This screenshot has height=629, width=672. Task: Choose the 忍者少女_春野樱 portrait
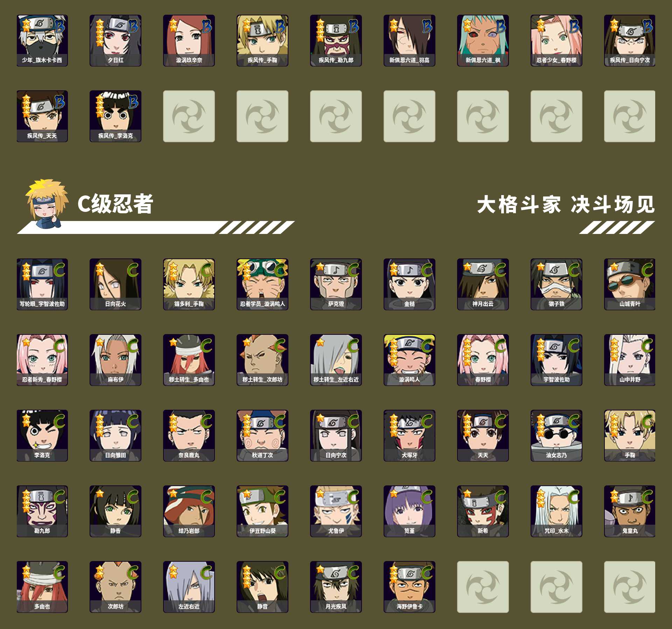[x=556, y=41]
